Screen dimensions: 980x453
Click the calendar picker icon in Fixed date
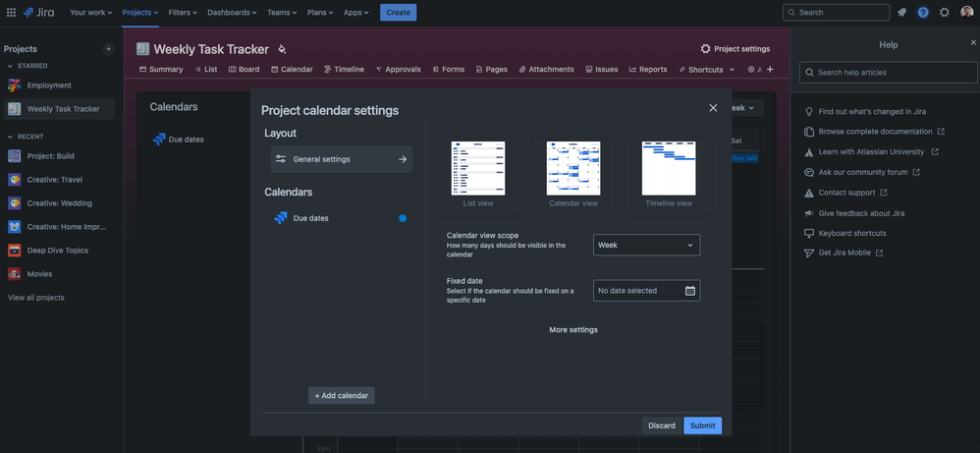click(690, 290)
